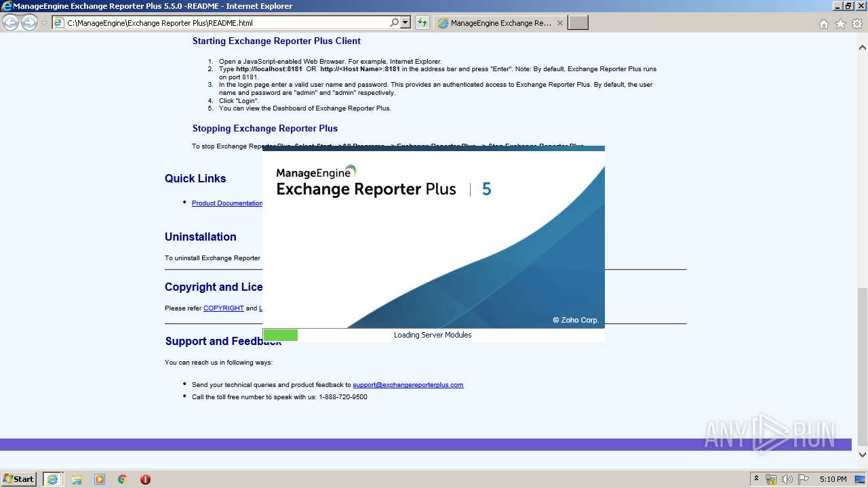868x488 pixels.
Task: Click the 'Starting Exchange Reporter Plus Client' heading
Action: click(x=277, y=41)
